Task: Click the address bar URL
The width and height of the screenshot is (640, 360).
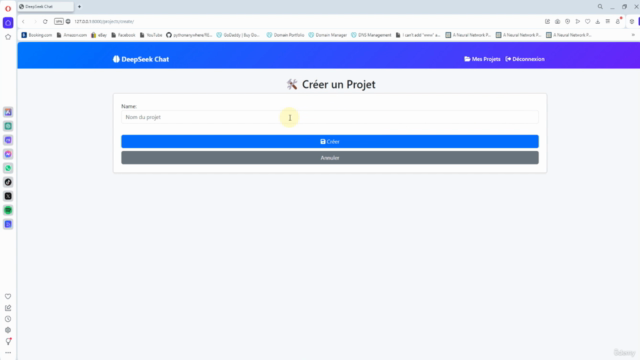Action: (x=104, y=22)
